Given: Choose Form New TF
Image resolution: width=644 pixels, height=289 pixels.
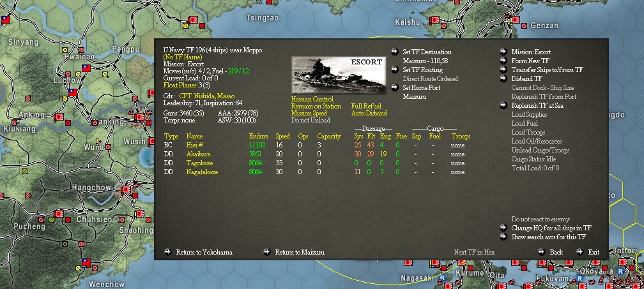Looking at the screenshot, I should 530,61.
